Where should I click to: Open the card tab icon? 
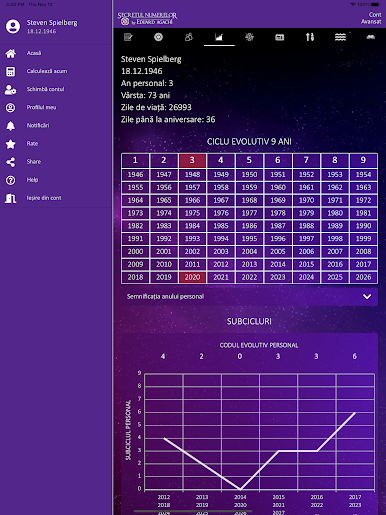[280, 37]
